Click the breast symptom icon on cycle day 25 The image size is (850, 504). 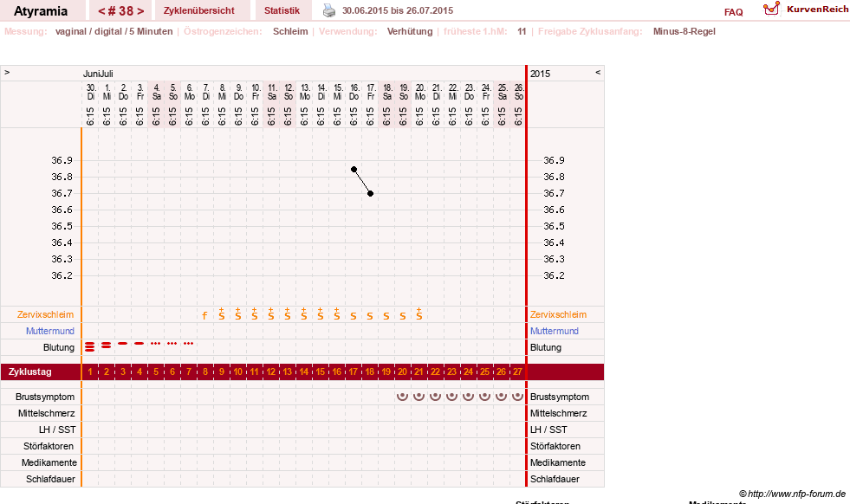[x=484, y=396]
